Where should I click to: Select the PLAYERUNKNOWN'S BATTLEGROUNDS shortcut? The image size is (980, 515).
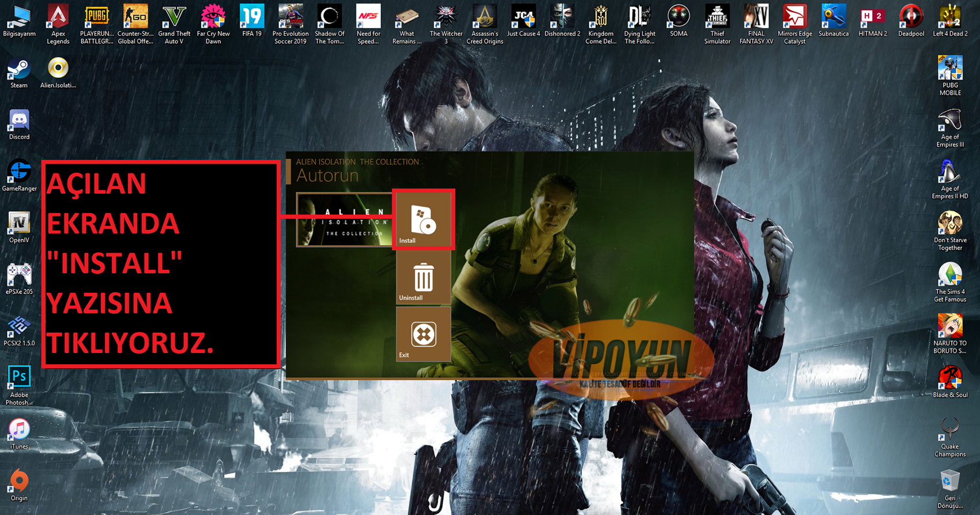click(x=96, y=24)
